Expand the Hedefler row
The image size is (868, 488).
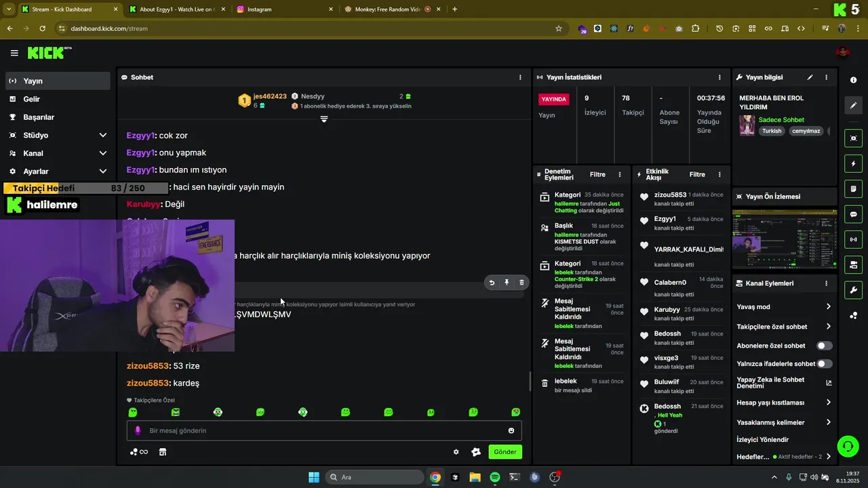tap(784, 457)
